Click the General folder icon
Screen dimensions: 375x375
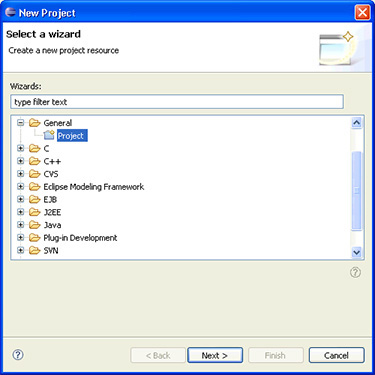coord(34,123)
